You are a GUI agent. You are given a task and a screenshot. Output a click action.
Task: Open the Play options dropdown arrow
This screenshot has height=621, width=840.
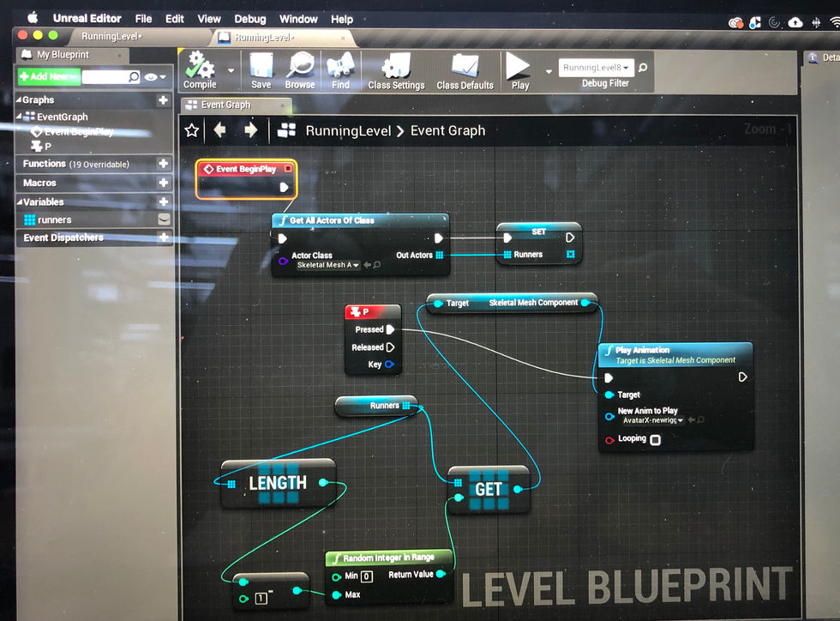[x=549, y=71]
